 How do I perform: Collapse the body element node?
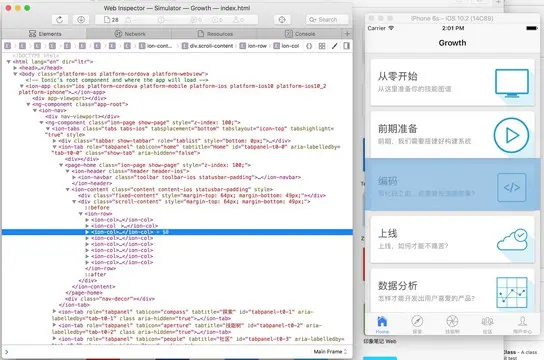pyautogui.click(x=15, y=74)
